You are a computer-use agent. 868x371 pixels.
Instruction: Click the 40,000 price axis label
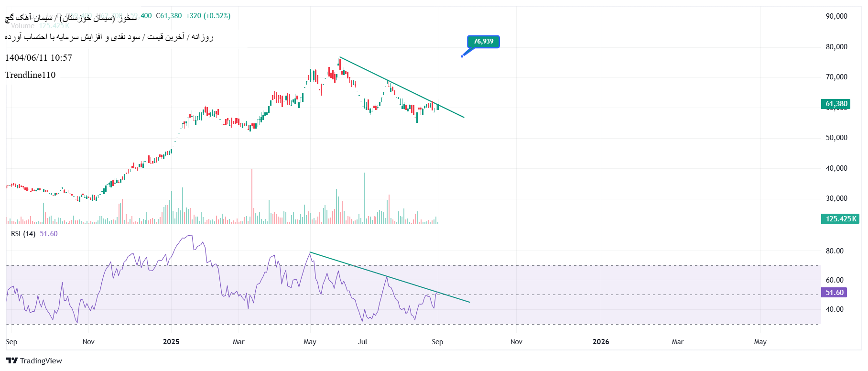[x=836, y=168]
